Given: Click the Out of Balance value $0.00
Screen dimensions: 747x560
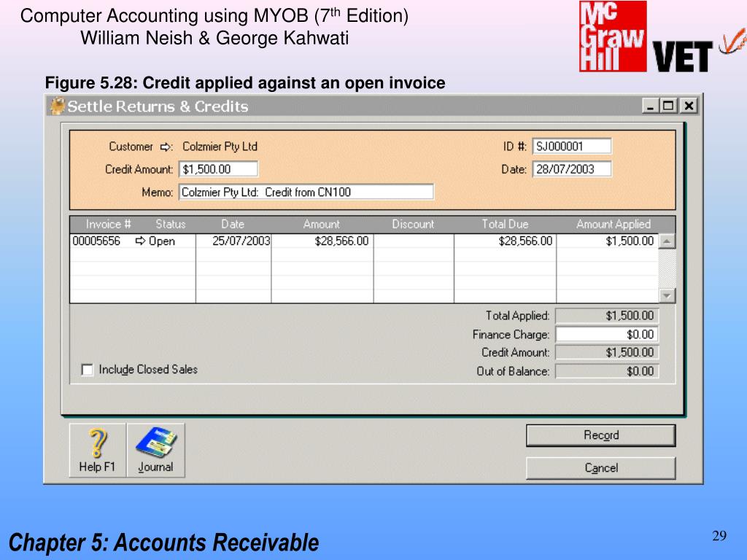Looking at the screenshot, I should [x=607, y=371].
